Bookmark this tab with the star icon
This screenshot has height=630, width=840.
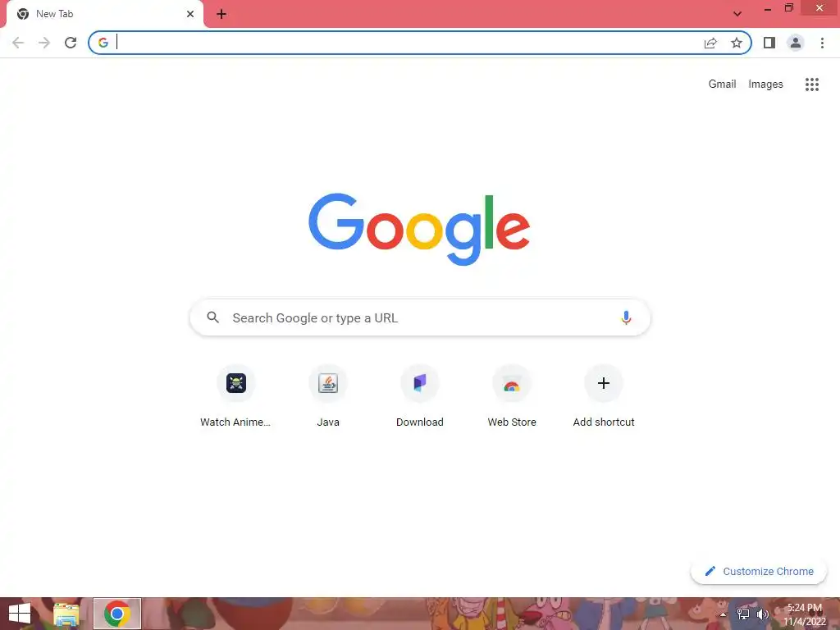tap(737, 43)
